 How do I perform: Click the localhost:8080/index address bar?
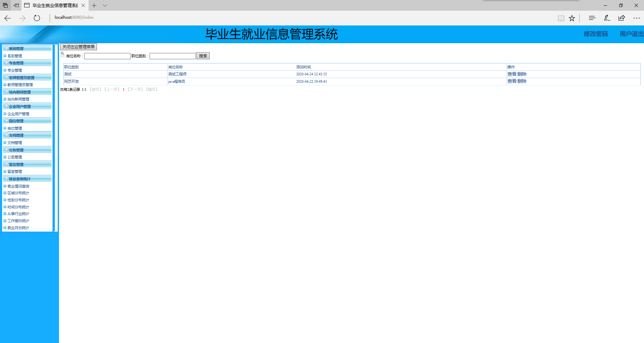pos(74,17)
